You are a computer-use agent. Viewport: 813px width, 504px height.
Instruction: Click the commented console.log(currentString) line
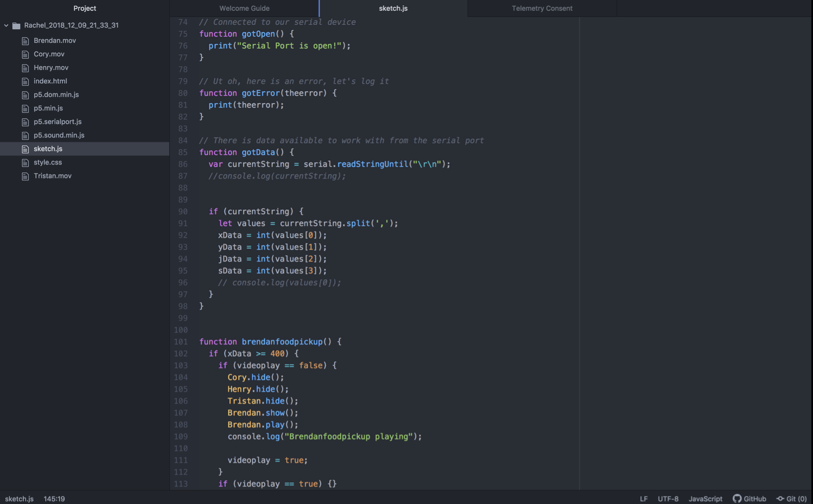pyautogui.click(x=277, y=176)
